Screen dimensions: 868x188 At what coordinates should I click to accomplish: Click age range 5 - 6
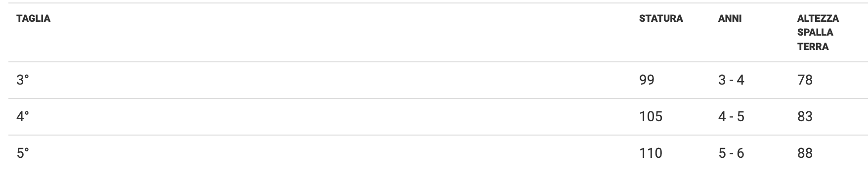(x=731, y=153)
